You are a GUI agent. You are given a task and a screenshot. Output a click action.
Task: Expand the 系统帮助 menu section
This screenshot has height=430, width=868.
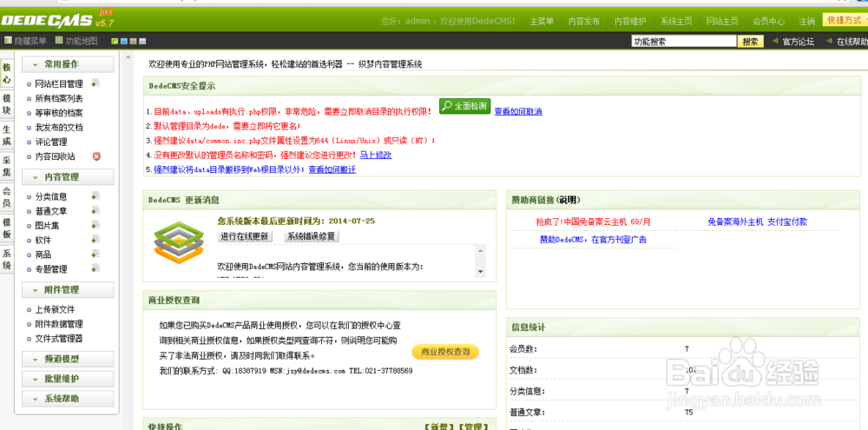coord(68,399)
